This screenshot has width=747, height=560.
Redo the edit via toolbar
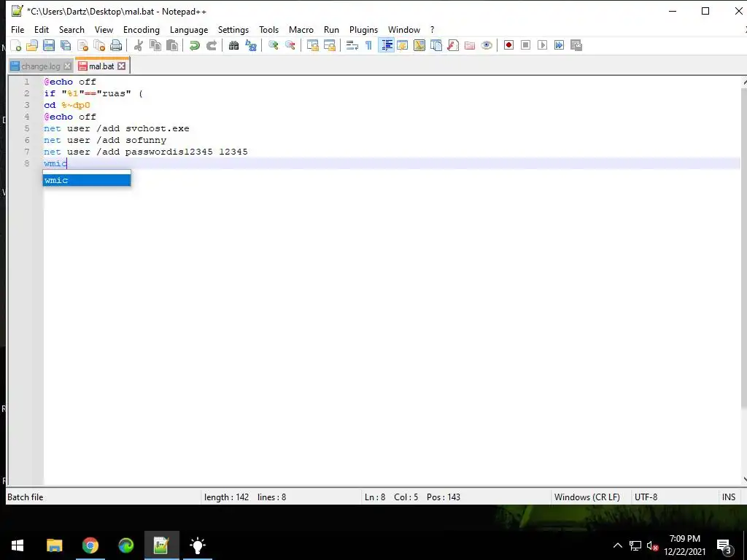[x=211, y=45]
